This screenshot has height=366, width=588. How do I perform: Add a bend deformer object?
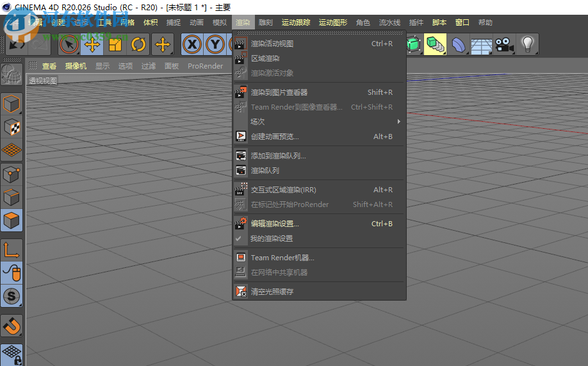coord(458,45)
